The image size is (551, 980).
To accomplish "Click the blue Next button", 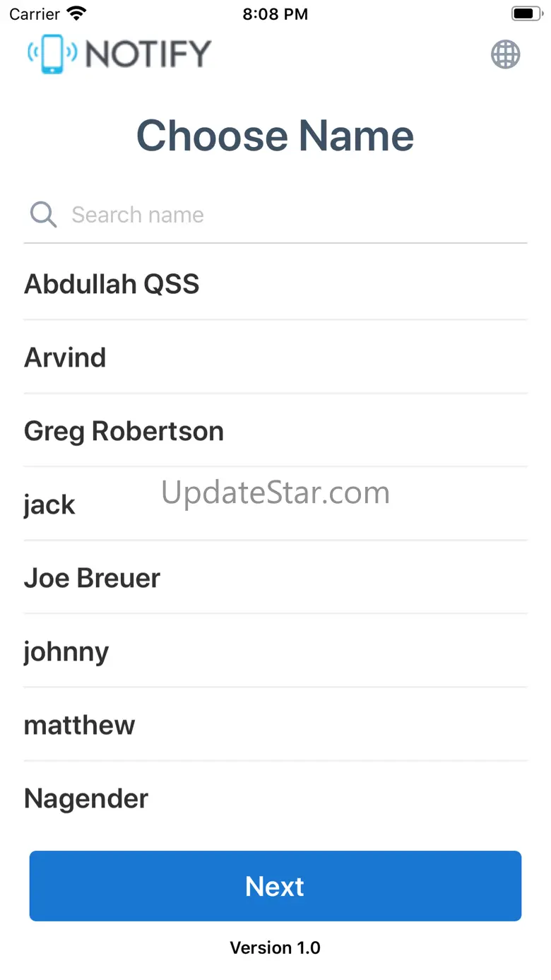I will (275, 886).
